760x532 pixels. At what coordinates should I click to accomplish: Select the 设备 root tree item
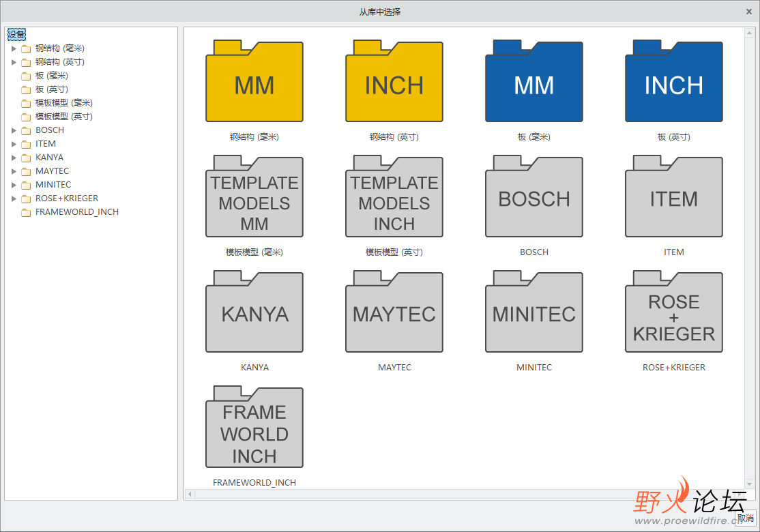(x=16, y=34)
